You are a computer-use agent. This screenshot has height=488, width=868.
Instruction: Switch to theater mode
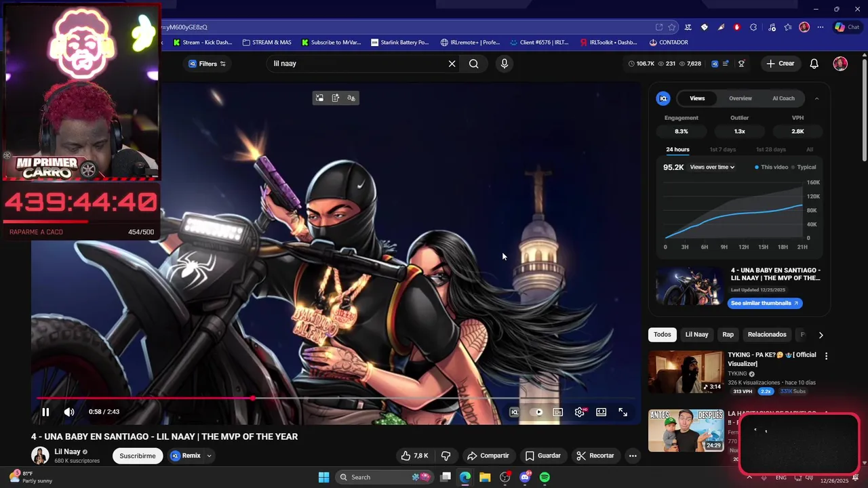point(601,412)
